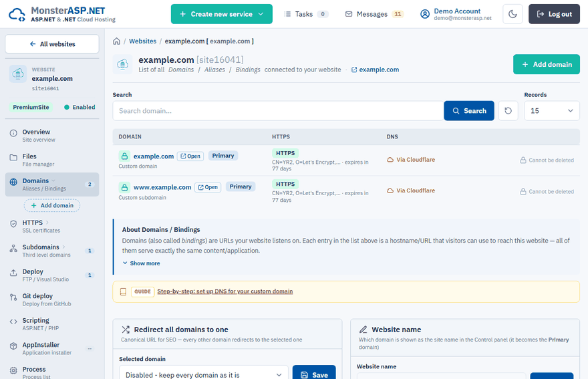Toggle dark mode moon icon

click(512, 14)
